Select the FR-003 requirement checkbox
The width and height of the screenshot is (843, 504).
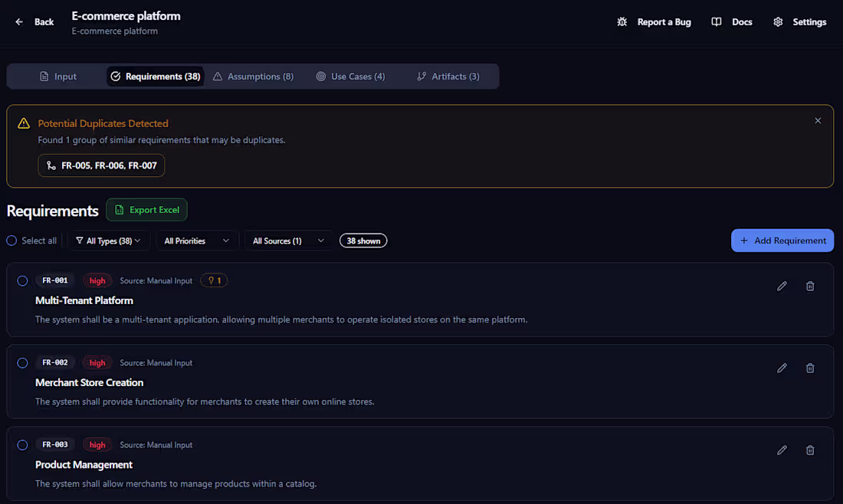[22, 445]
